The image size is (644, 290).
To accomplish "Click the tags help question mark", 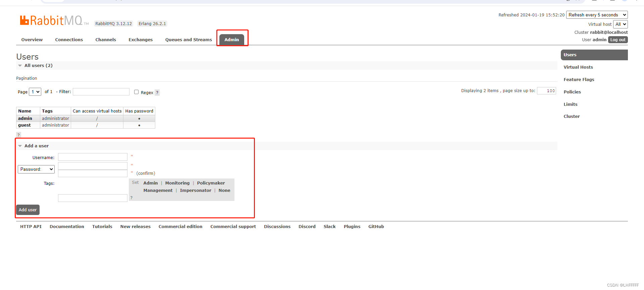I will pos(131,198).
